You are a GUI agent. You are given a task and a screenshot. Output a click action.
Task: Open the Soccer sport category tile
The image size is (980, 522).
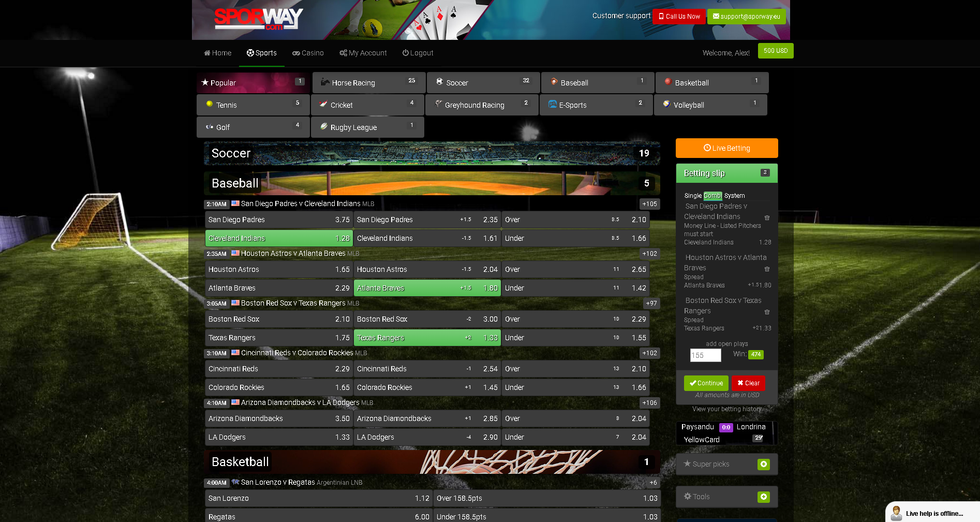pyautogui.click(x=483, y=83)
